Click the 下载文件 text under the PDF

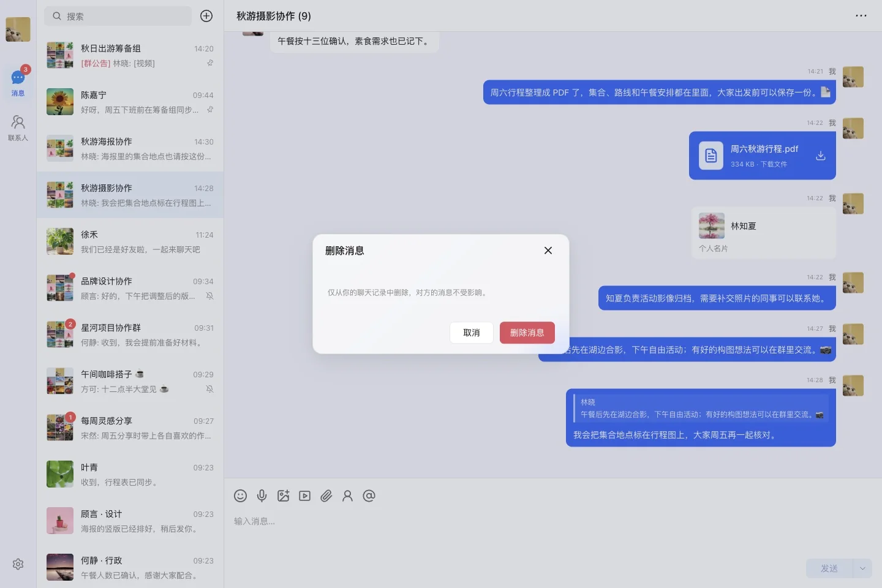coord(774,164)
